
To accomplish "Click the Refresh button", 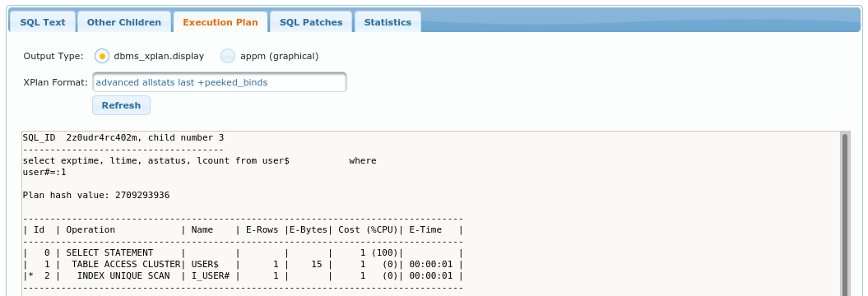I will tap(121, 105).
